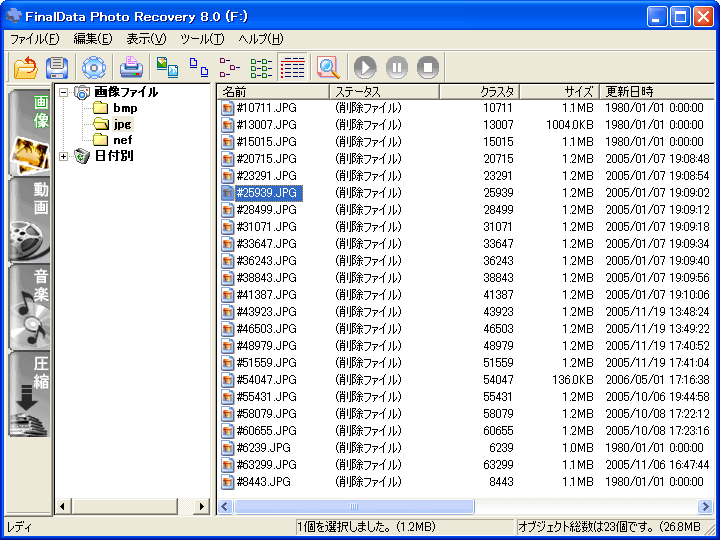The height and width of the screenshot is (540, 720).
Task: Switch to small icons view button
Action: pos(199,68)
